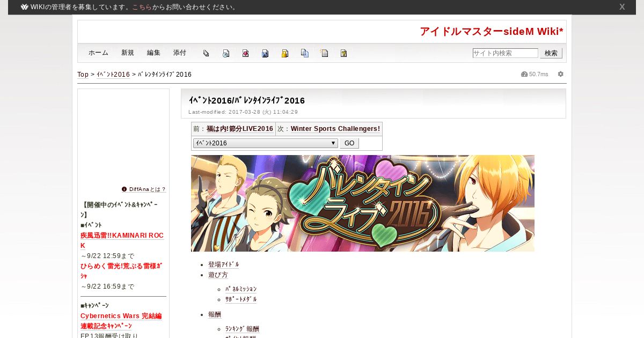Click the sparkle page recent-changes icon

(324, 53)
